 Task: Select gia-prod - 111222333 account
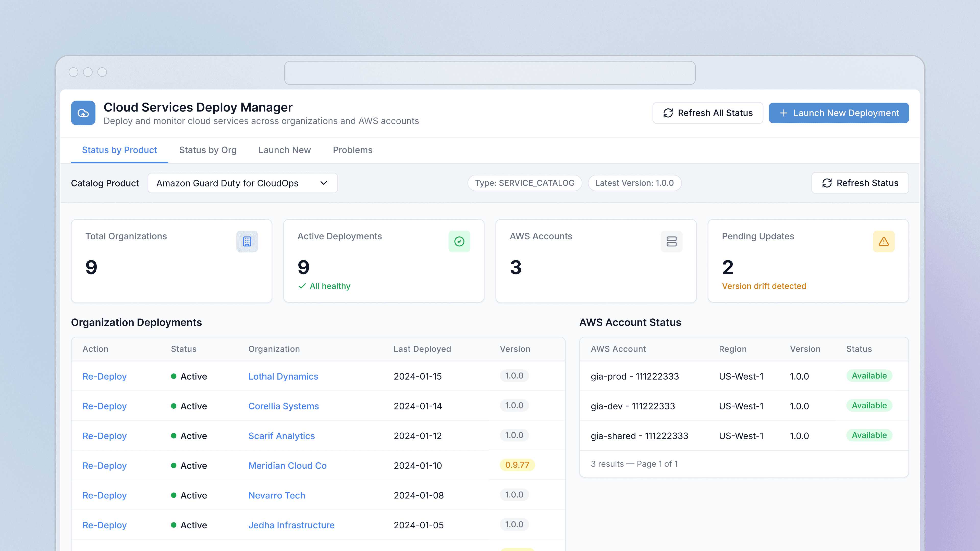(634, 376)
